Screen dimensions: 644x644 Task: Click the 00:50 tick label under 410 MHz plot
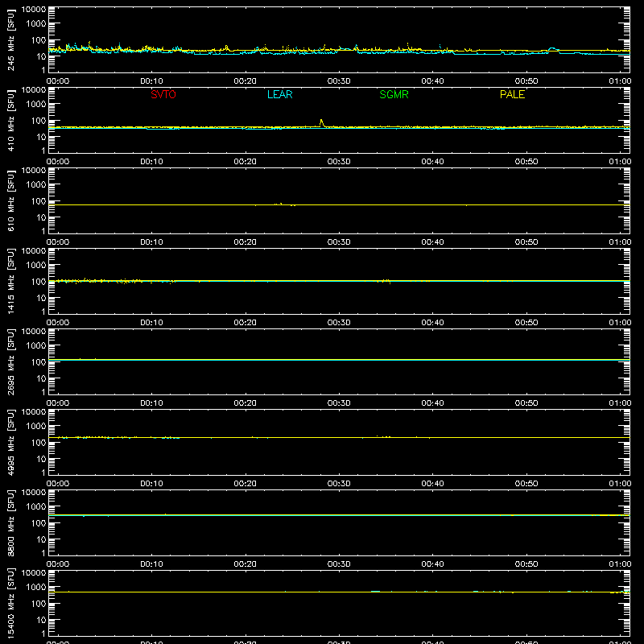526,162
